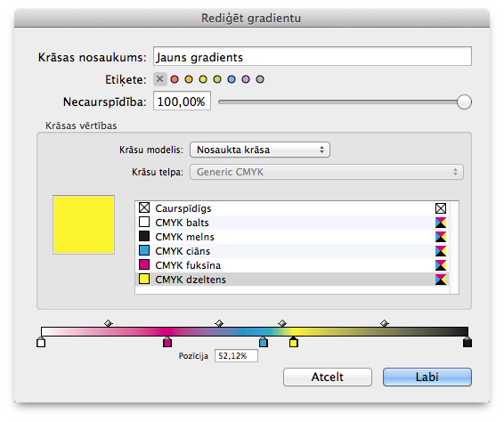The height and width of the screenshot is (422, 504).
Task: Click the Necaurspīdība slider knob
Action: 464,101
